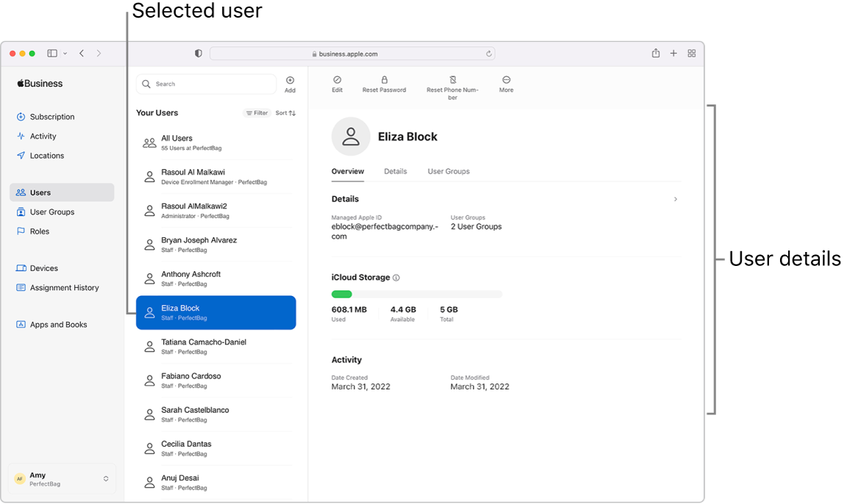
Task: Toggle the Safari sidebar visibility
Action: point(51,53)
